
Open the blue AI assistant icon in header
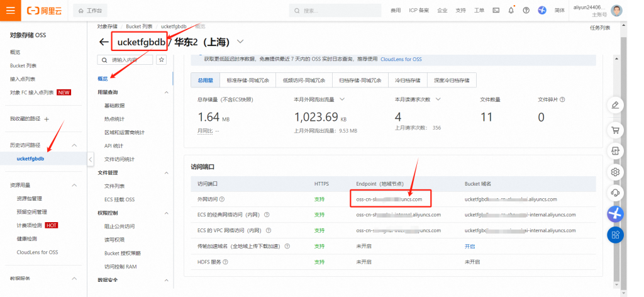(542, 11)
